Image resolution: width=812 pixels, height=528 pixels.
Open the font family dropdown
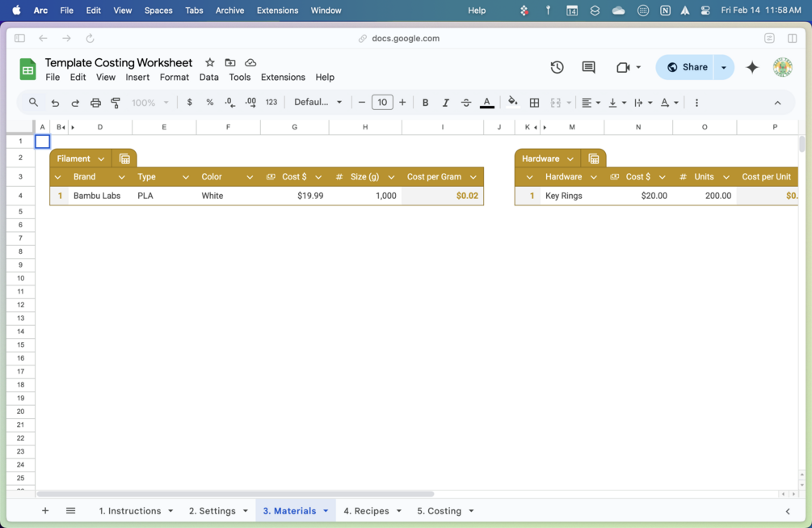click(318, 102)
